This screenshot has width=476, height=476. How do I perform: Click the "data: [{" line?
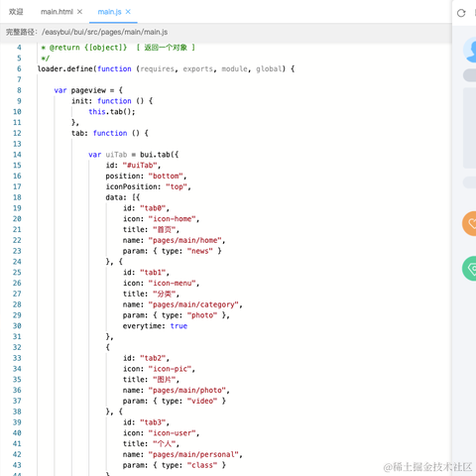[123, 197]
